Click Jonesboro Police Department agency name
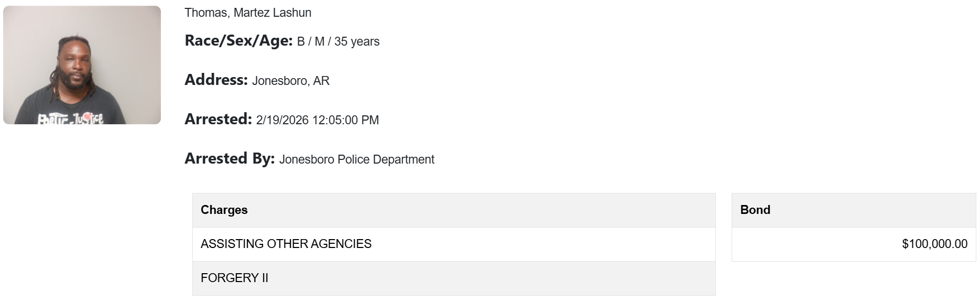Screen dimensions: 980x302 click(356, 159)
